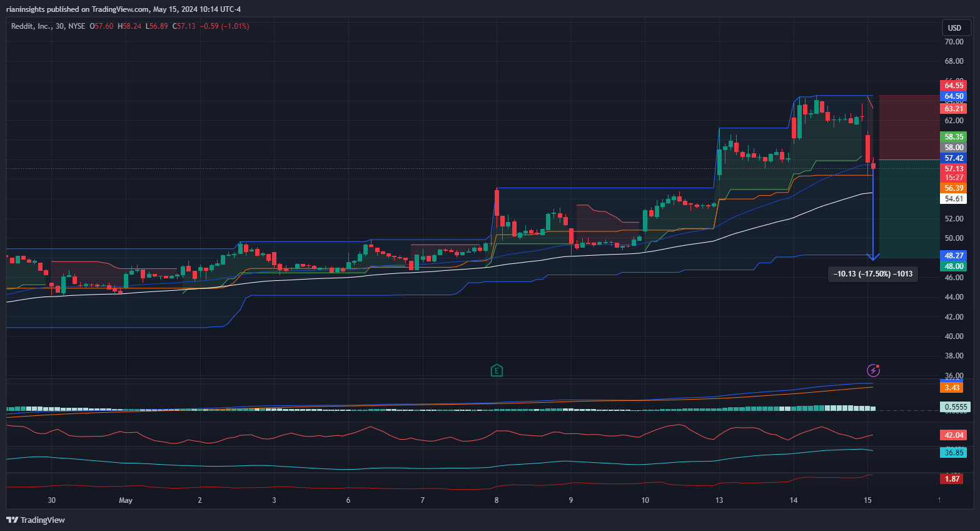This screenshot has height=531, width=980.
Task: Select the blue 64.50 price label
Action: (x=954, y=96)
